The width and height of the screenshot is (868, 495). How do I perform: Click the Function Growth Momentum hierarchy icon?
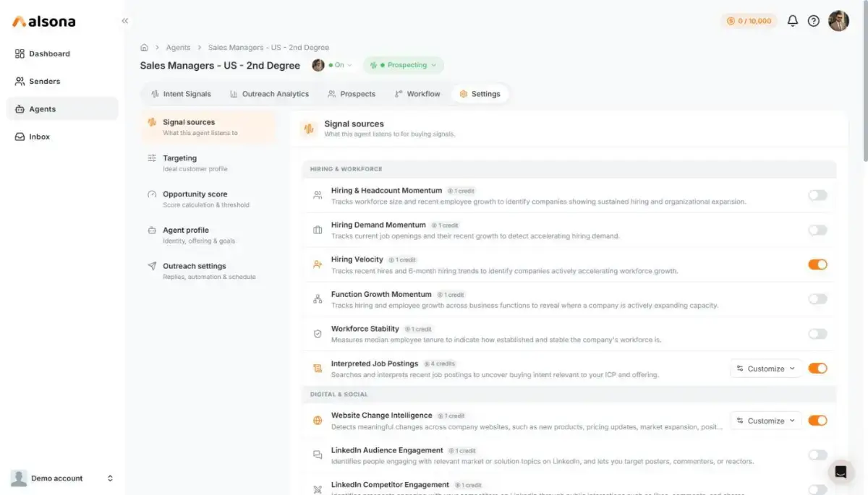318,299
